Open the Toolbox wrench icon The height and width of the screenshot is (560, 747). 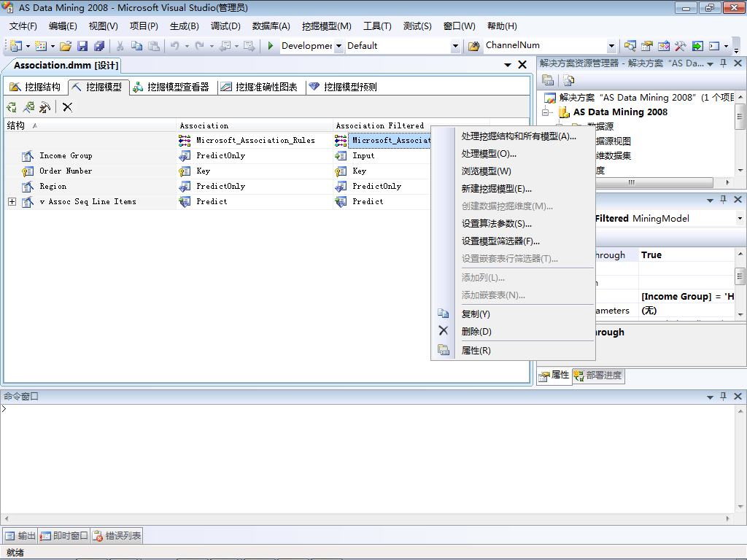click(680, 46)
